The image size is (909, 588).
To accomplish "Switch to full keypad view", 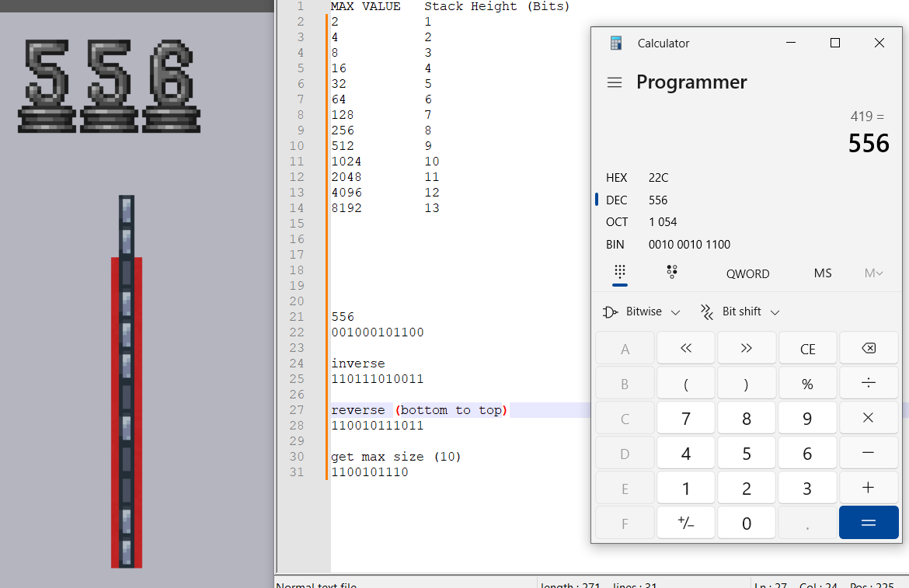I will (620, 272).
